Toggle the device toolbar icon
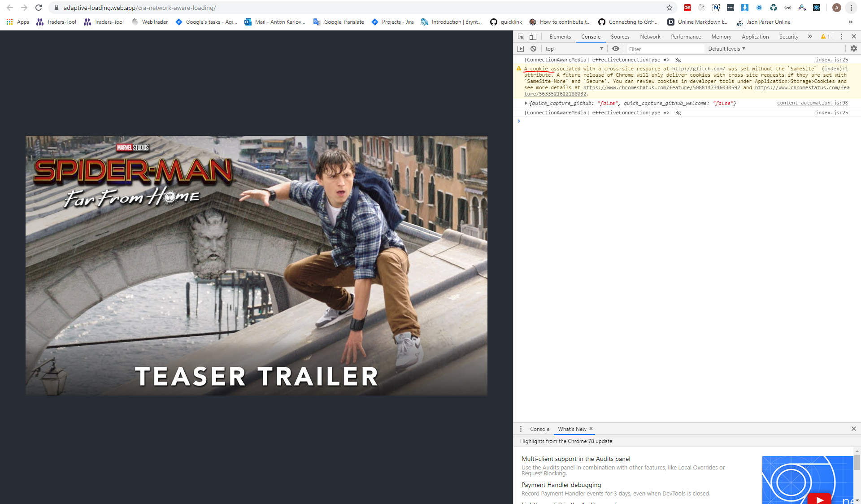The height and width of the screenshot is (504, 861). (533, 36)
